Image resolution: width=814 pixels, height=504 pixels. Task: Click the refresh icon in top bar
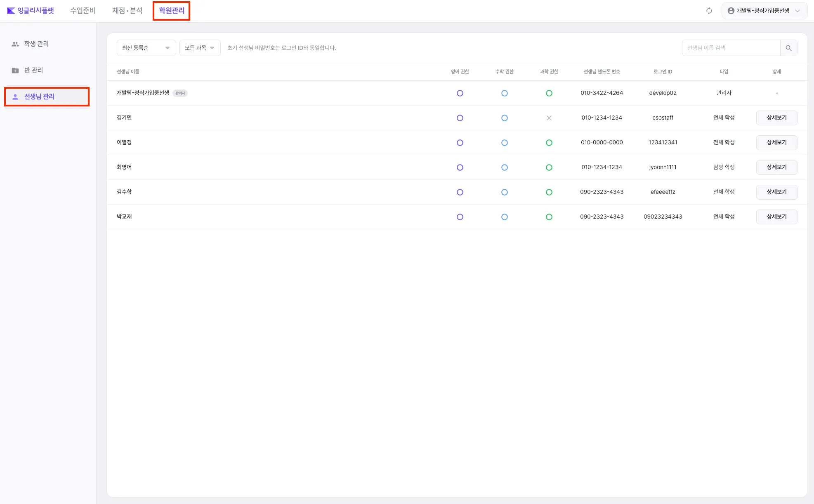point(709,11)
